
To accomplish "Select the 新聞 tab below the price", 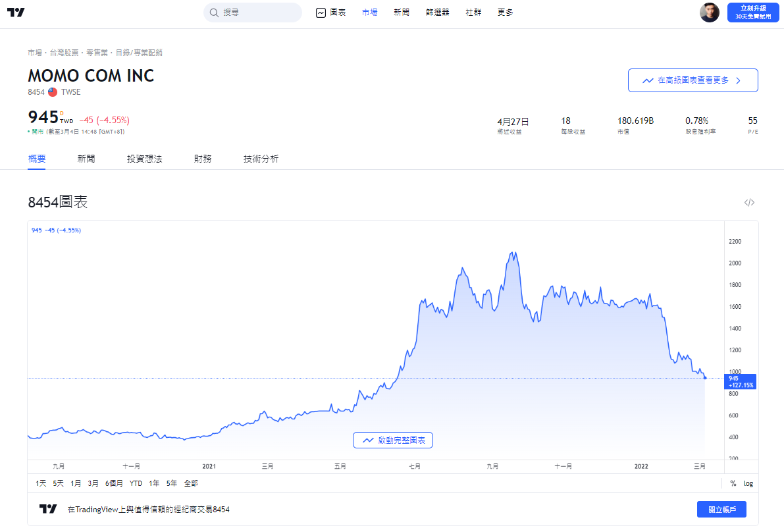I will point(86,159).
